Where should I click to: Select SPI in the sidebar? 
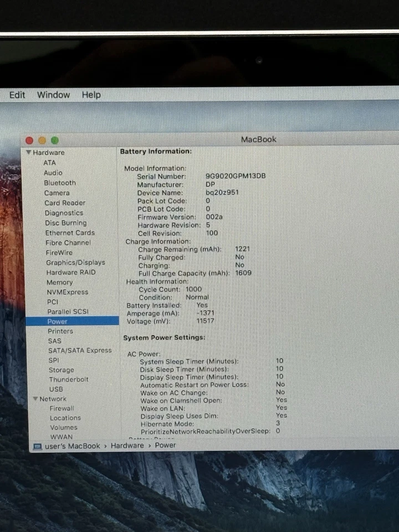coord(54,360)
